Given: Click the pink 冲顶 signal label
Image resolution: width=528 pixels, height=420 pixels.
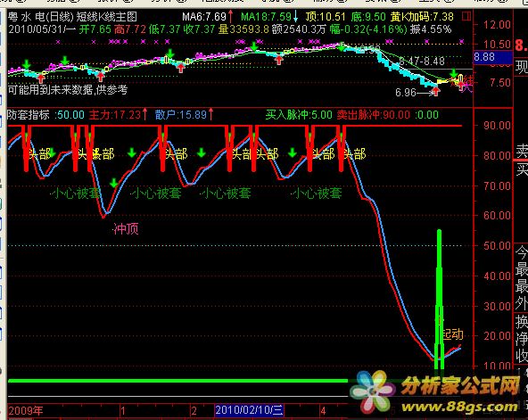Looking at the screenshot, I should pos(126,229).
